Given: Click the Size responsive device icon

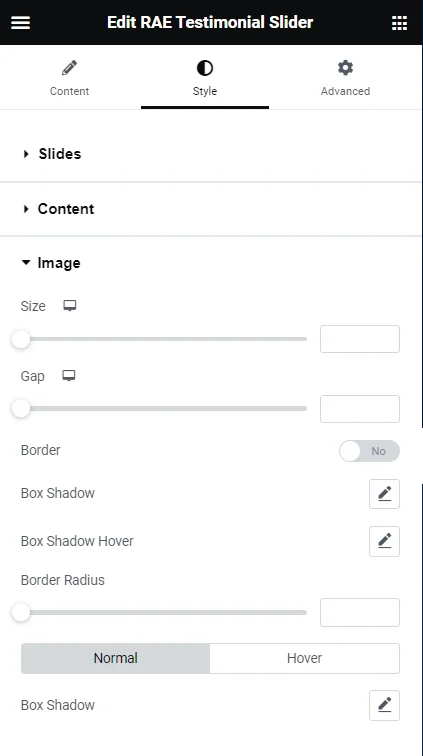Looking at the screenshot, I should click(x=70, y=306).
